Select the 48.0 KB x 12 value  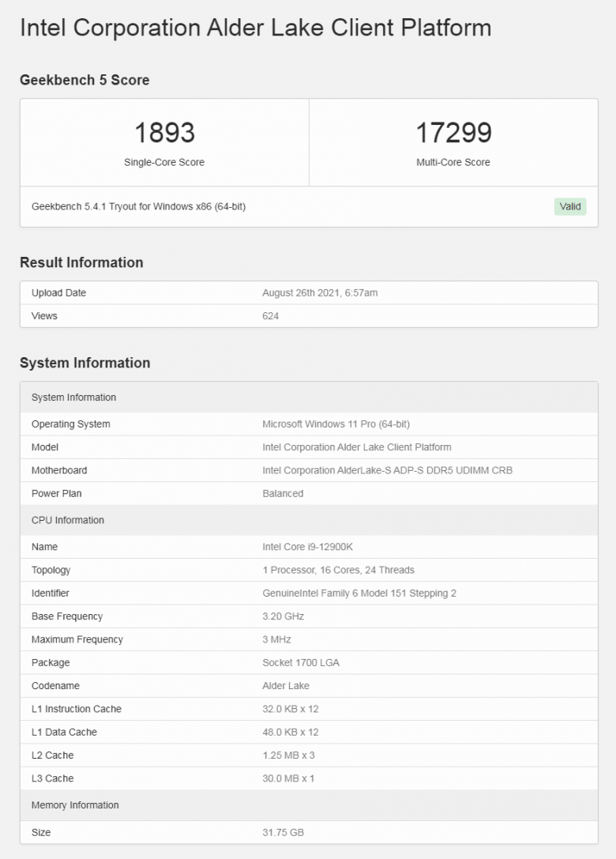click(290, 732)
